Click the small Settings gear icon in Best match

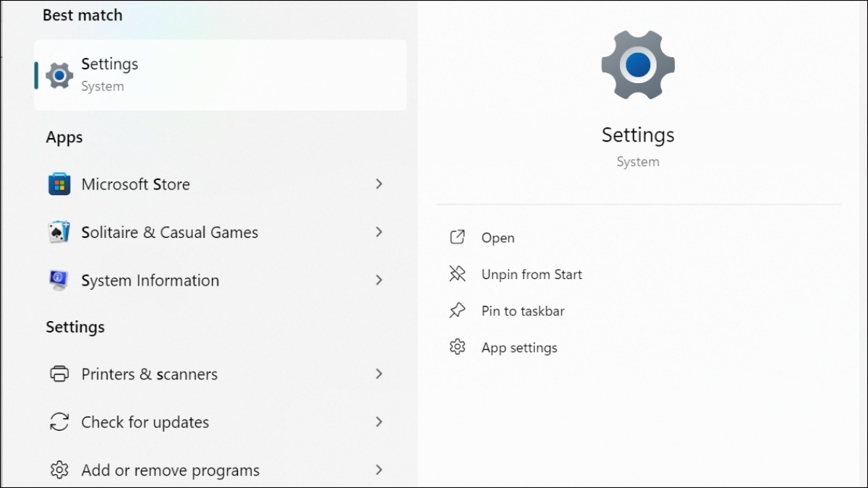59,75
